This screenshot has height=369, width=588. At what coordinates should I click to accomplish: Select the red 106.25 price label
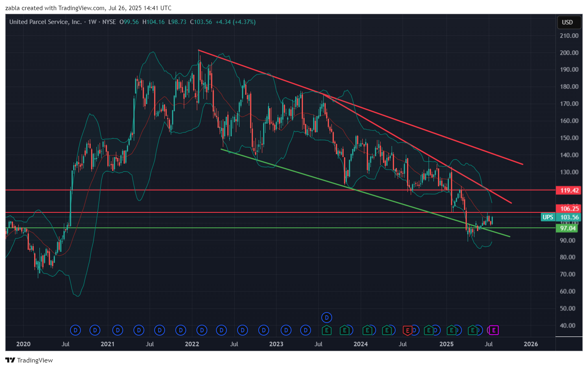tap(569, 209)
